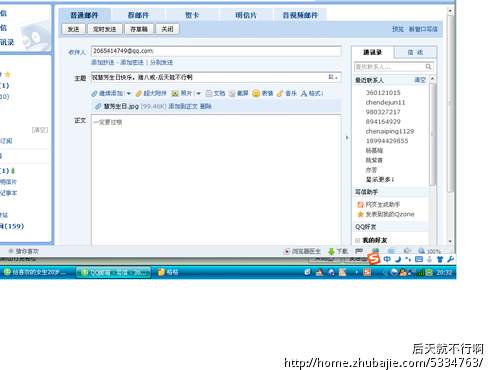493x370 pixels.
Task: Open browser 下载 download manager
Action: click(338, 251)
